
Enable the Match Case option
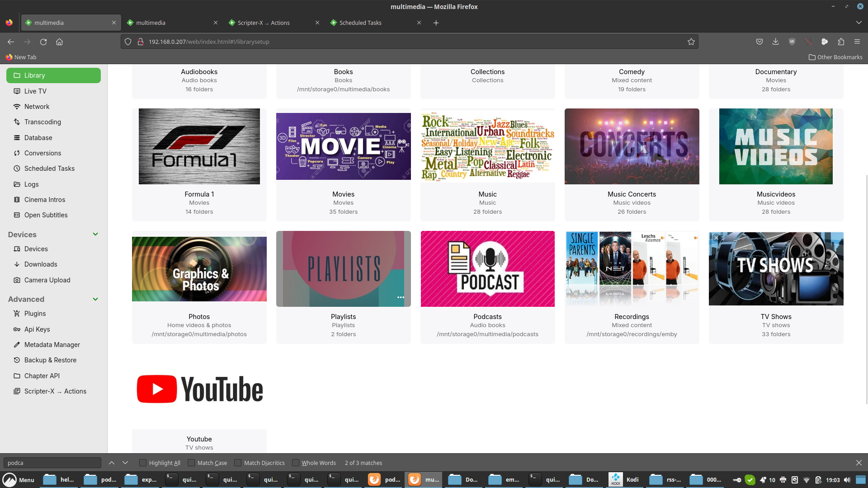[192, 463]
